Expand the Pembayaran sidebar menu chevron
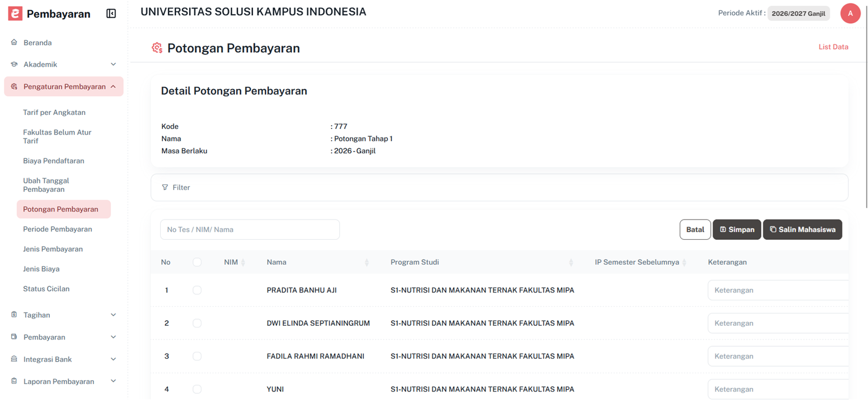This screenshot has height=409, width=868. pos(113,337)
